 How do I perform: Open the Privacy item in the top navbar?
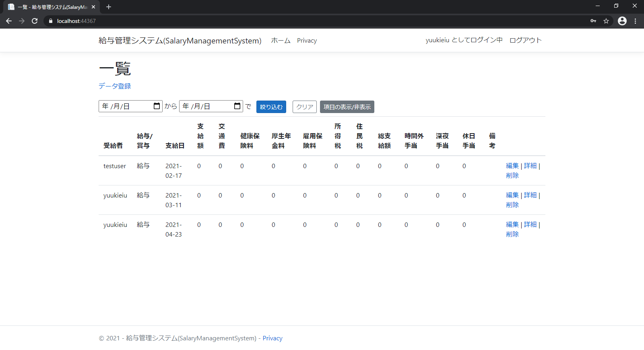point(307,41)
